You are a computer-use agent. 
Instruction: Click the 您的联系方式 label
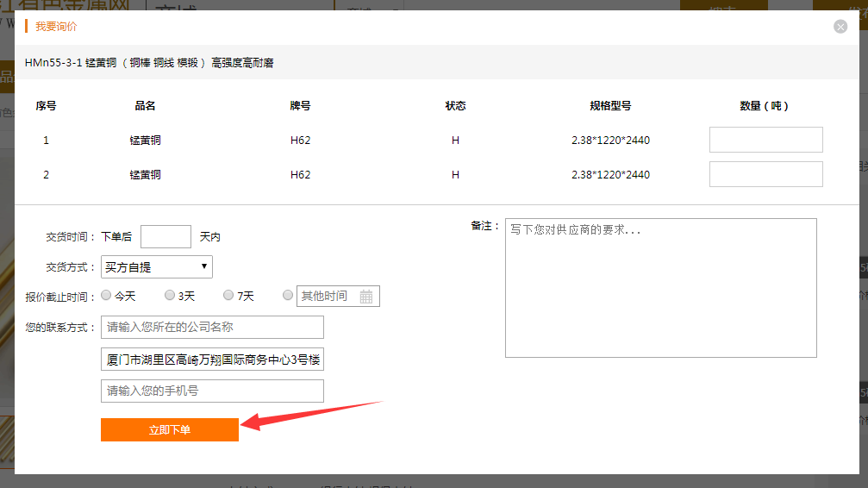[x=60, y=328]
